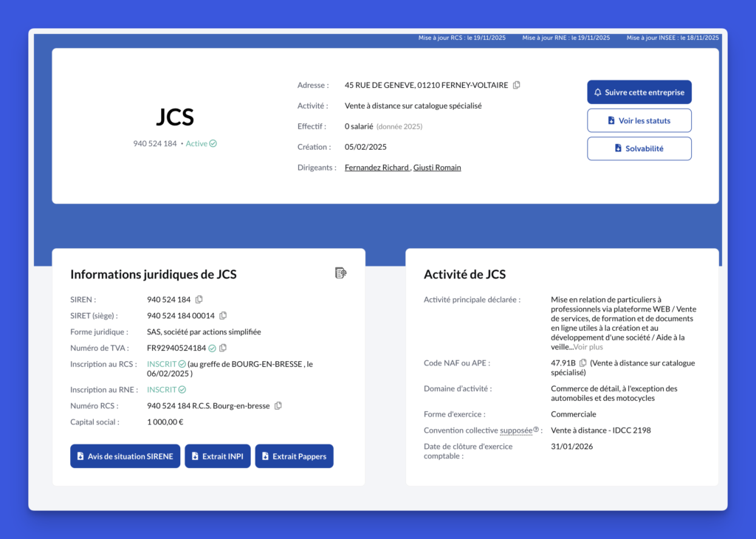Click the 'Mise à jour INSEE' update banner
The height and width of the screenshot is (539, 756).
point(673,37)
